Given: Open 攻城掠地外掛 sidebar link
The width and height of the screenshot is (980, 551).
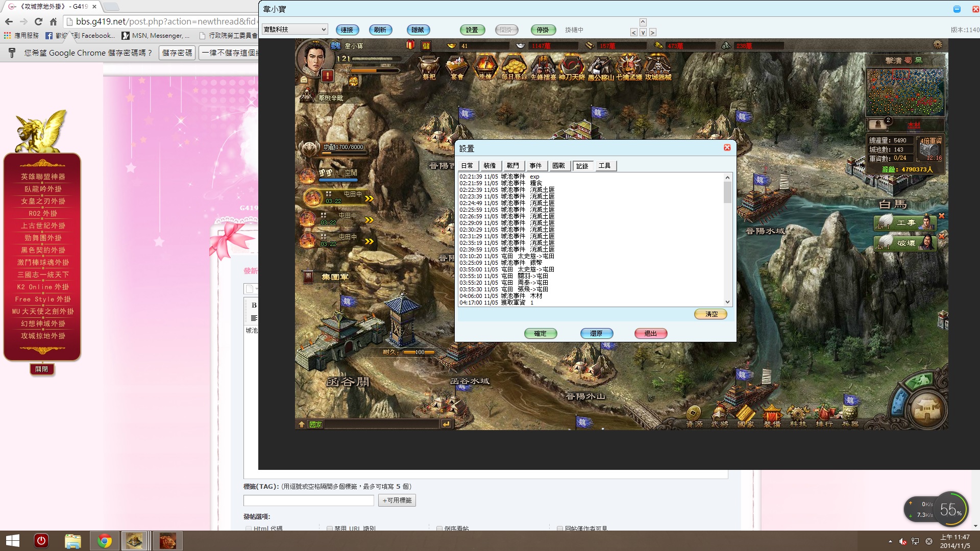Looking at the screenshot, I should [43, 336].
